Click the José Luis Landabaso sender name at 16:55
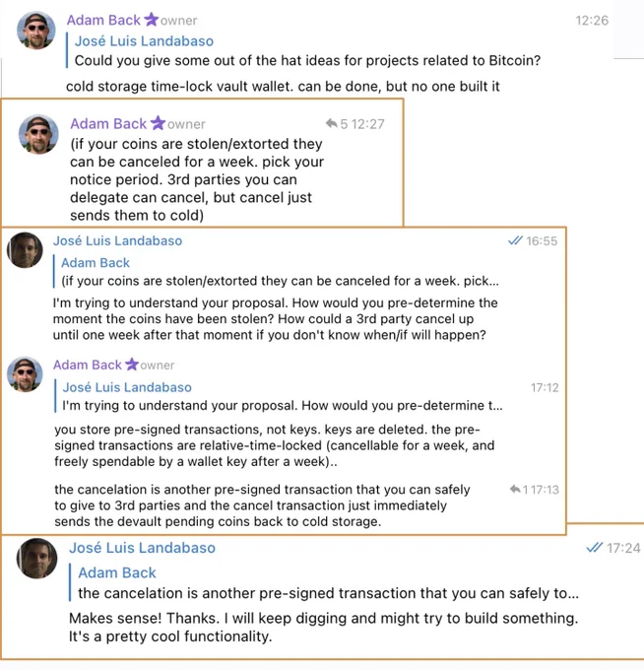This screenshot has height=670, width=644. 117,240
